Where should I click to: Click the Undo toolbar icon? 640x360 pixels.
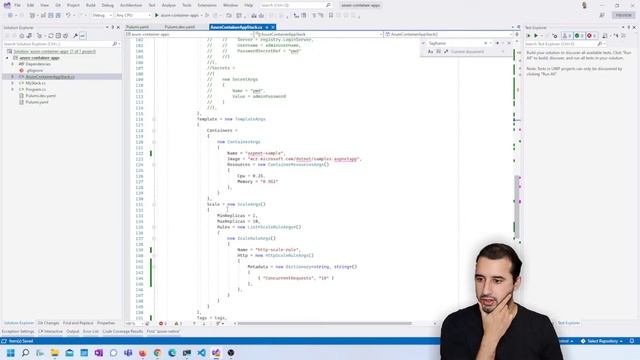(x=68, y=15)
